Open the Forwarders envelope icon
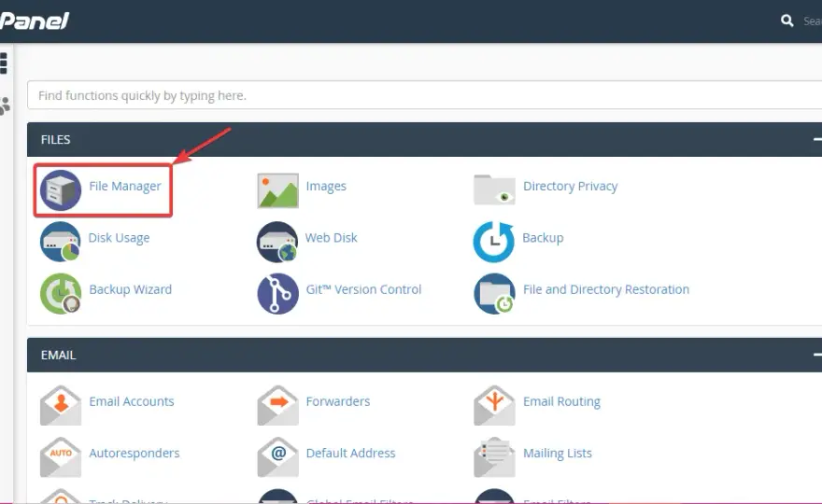 pyautogui.click(x=277, y=405)
